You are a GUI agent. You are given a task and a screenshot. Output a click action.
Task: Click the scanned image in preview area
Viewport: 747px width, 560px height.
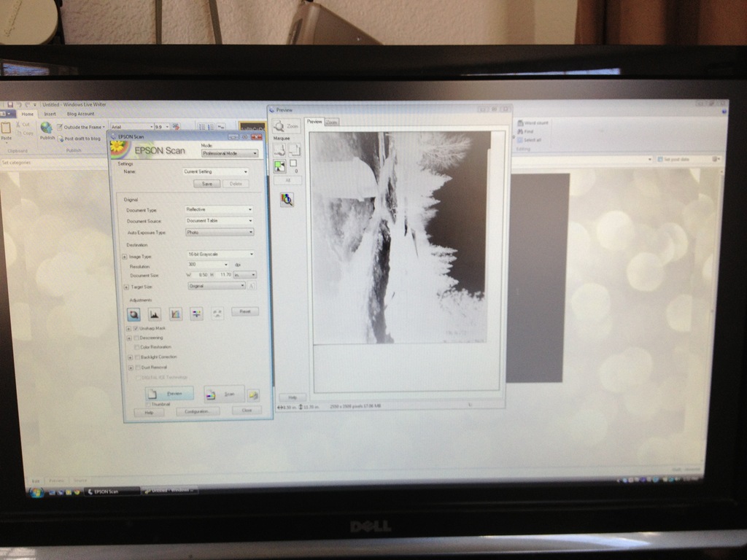pos(400,237)
